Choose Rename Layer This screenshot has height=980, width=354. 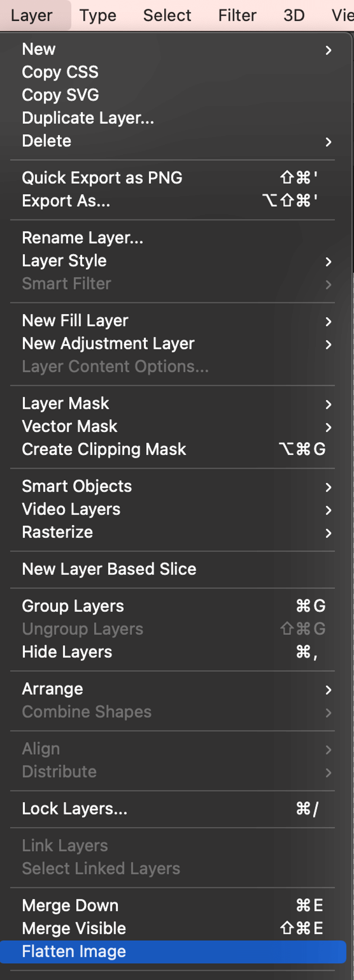tap(83, 237)
